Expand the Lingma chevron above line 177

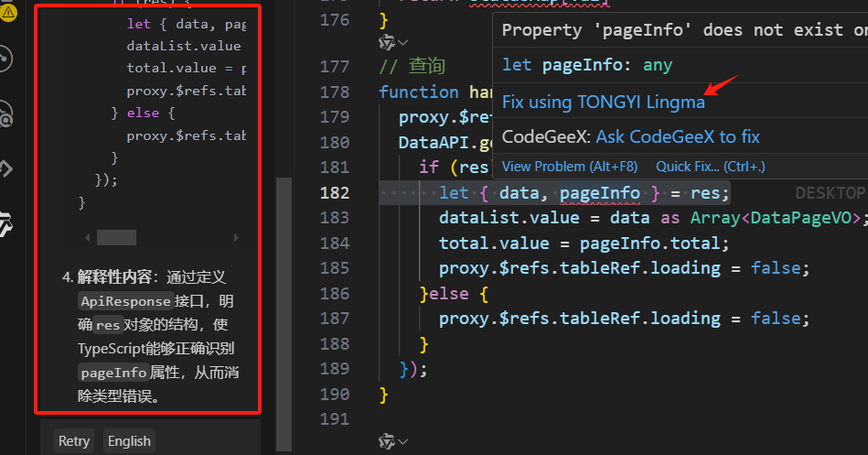pos(403,43)
